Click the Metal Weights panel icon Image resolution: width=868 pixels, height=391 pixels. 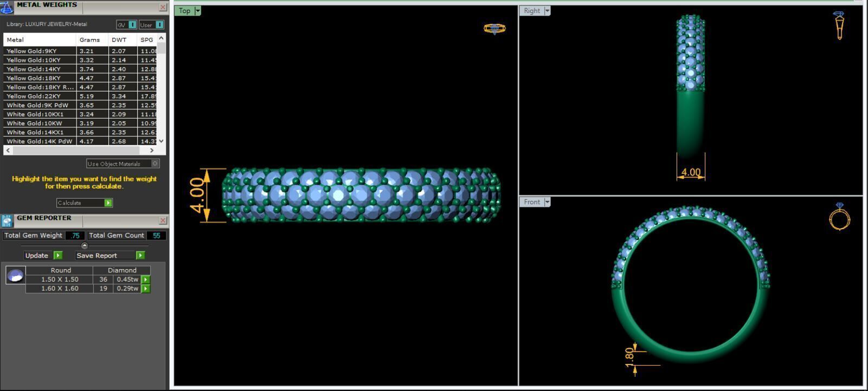click(x=7, y=6)
